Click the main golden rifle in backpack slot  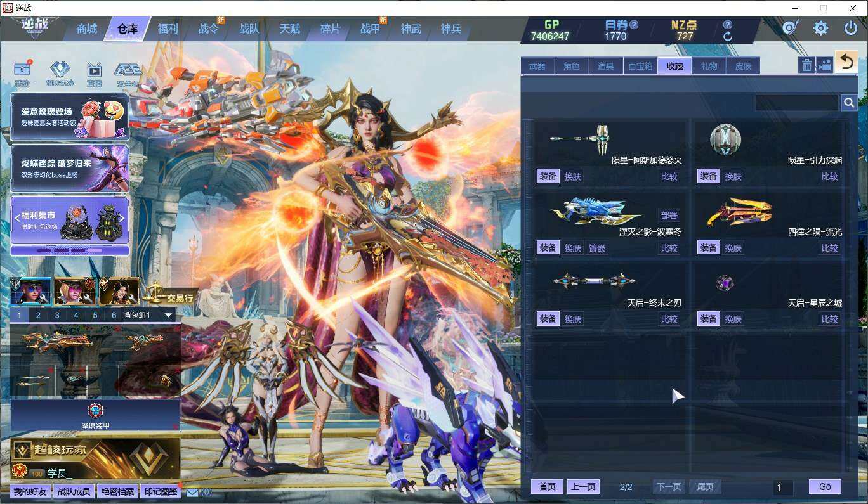(57, 342)
